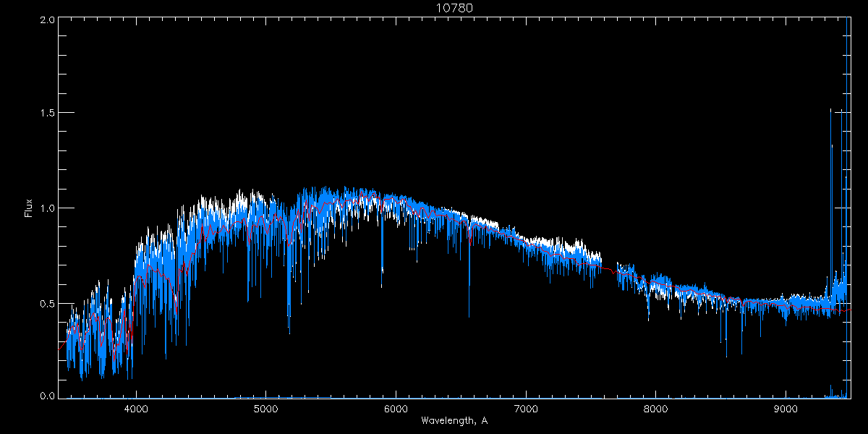Click the 0.5 flux tick label

[46, 303]
